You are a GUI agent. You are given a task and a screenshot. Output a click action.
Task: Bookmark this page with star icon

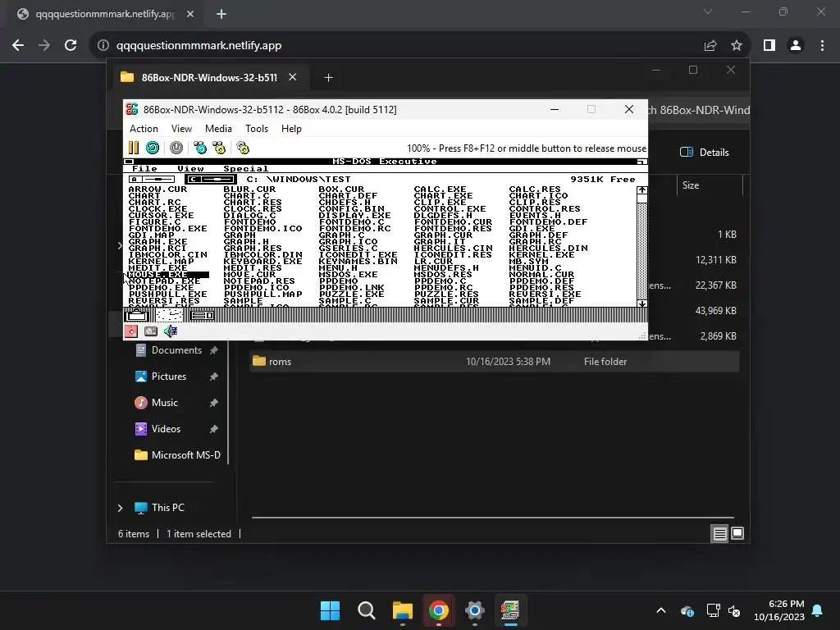737,46
